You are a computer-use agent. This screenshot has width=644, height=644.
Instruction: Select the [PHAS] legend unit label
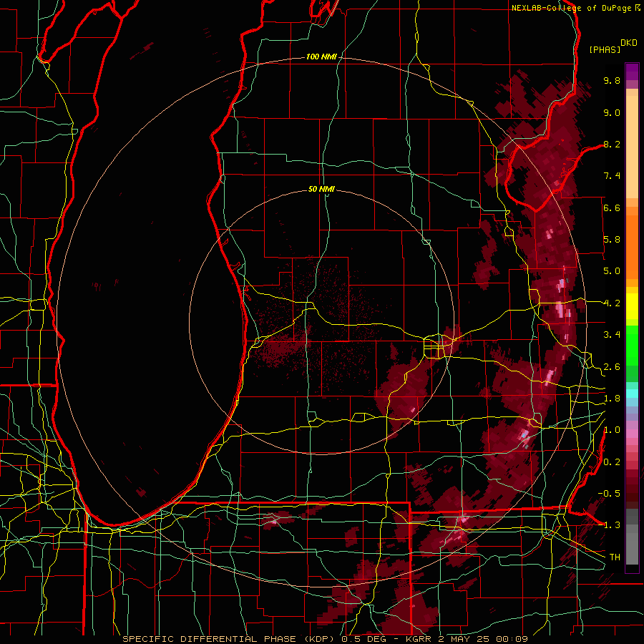click(605, 49)
